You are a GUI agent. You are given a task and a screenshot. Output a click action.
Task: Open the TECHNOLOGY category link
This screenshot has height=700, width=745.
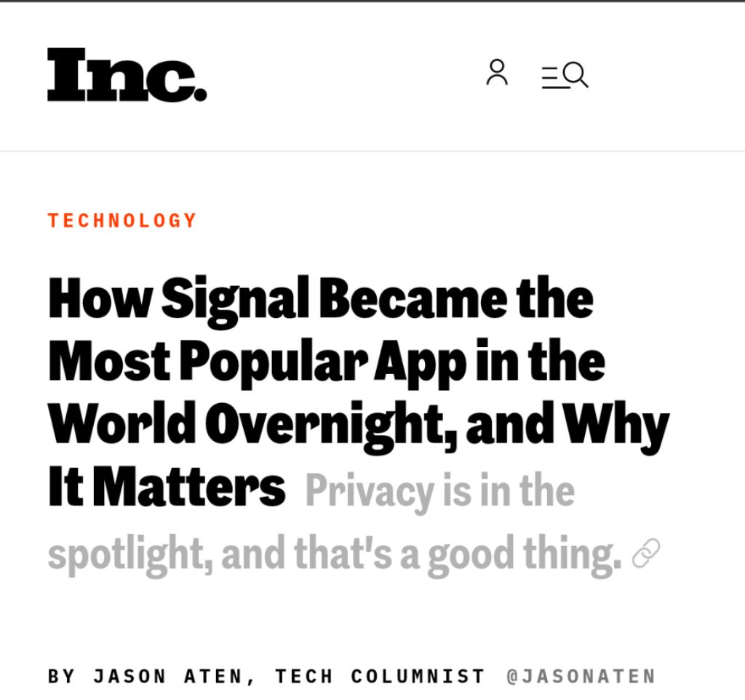[x=122, y=220]
